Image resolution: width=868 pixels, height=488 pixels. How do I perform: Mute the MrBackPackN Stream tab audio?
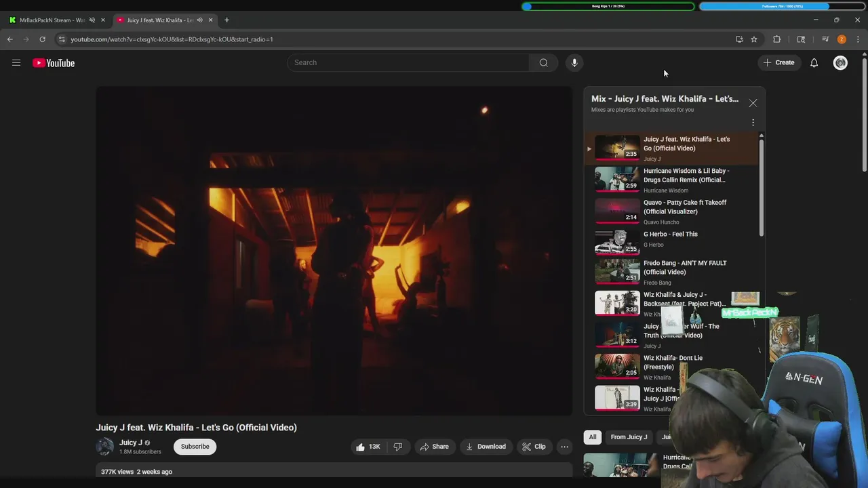click(x=92, y=20)
